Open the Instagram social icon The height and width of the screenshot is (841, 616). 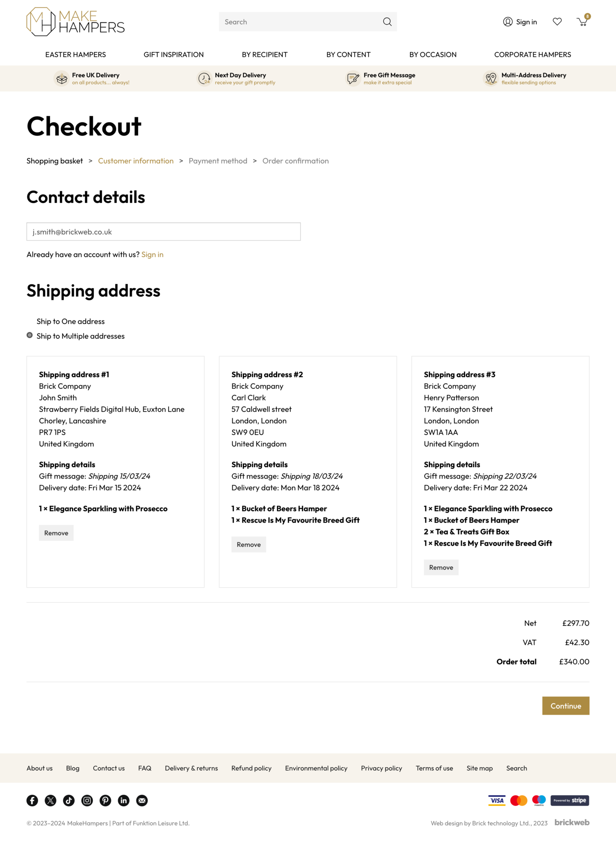[x=87, y=800]
